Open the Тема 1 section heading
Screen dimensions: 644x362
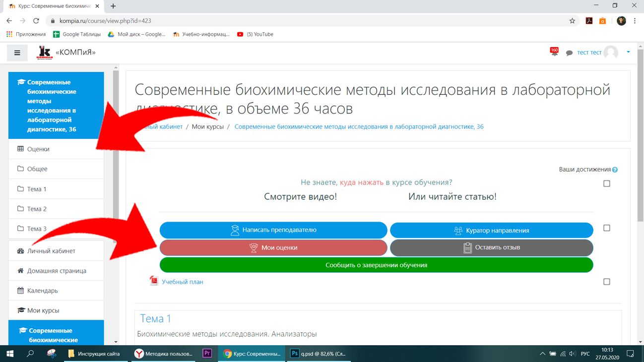155,318
